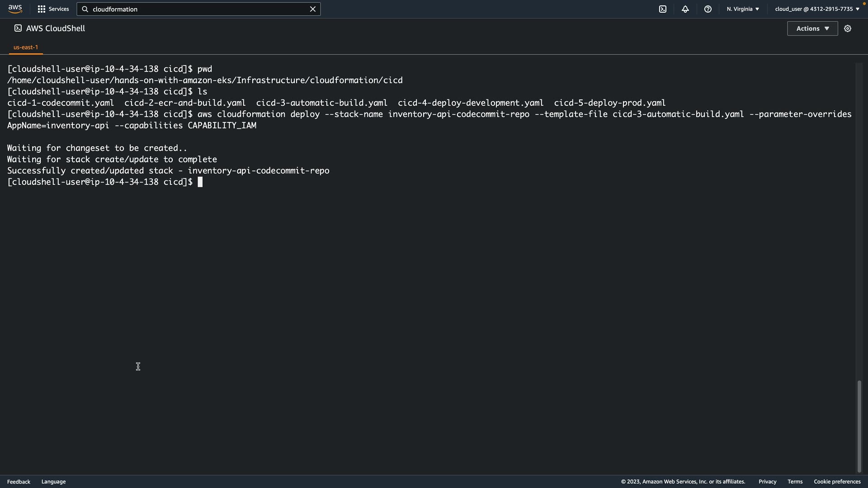Open CloudShell preferences gear icon

[x=848, y=28]
